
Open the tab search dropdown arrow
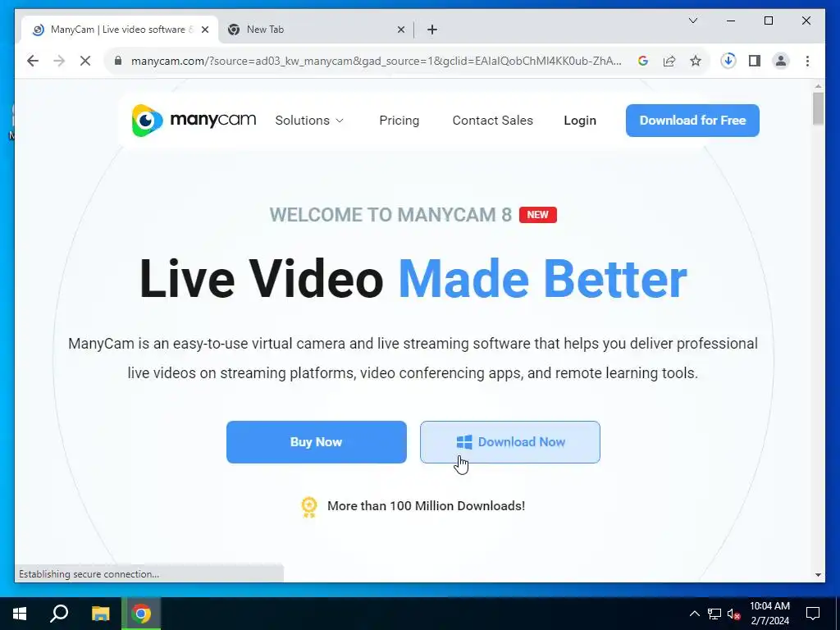(692, 21)
